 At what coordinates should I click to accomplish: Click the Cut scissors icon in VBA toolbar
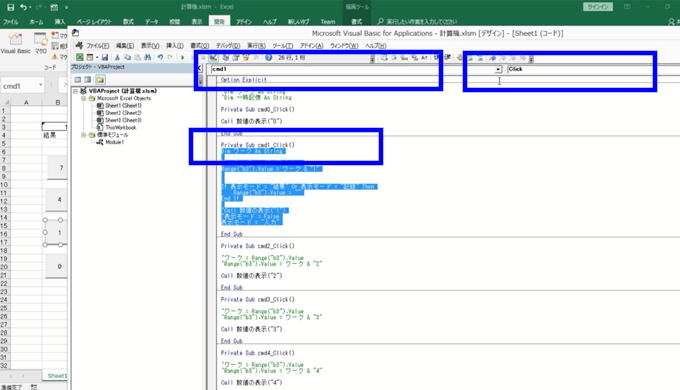point(117,57)
